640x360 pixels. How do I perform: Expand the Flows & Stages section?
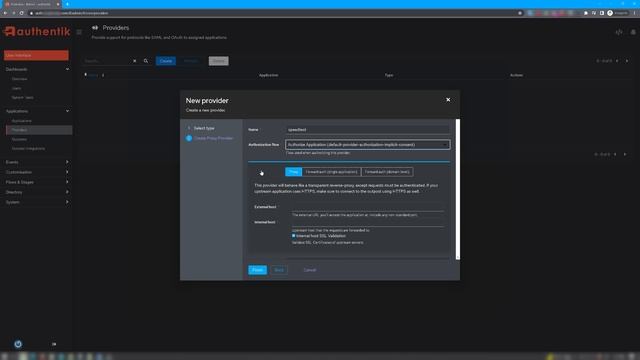click(x=36, y=182)
